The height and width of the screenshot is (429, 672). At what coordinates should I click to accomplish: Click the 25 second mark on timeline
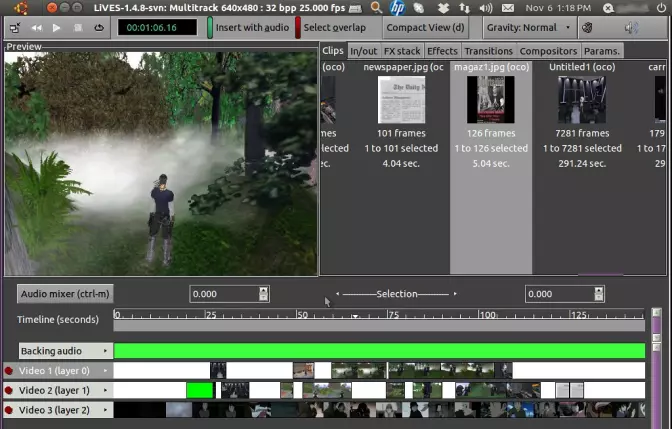click(210, 315)
